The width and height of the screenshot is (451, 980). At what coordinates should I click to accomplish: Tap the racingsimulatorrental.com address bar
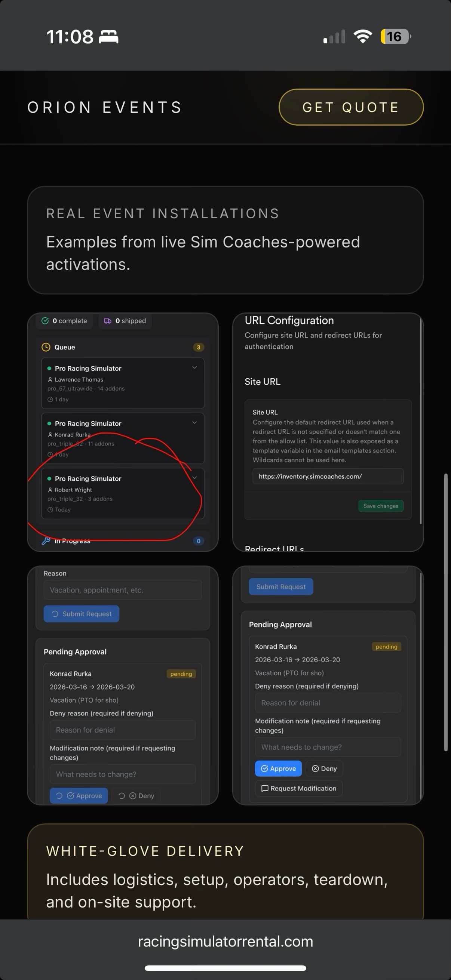pyautogui.click(x=225, y=942)
